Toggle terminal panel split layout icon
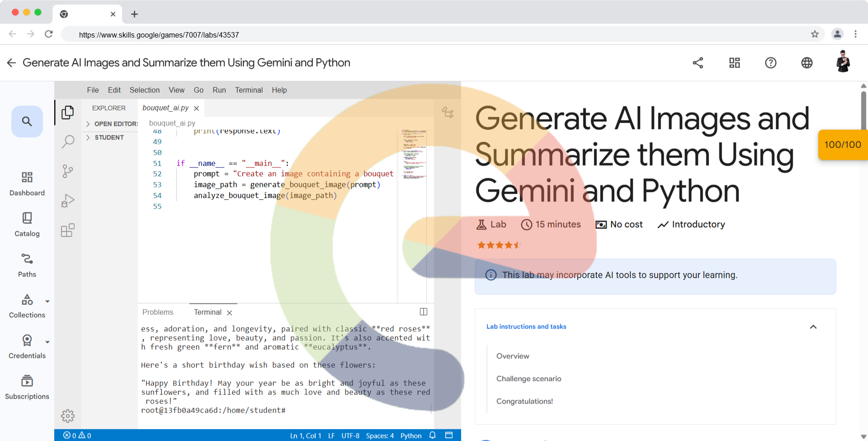868x441 pixels. (424, 312)
